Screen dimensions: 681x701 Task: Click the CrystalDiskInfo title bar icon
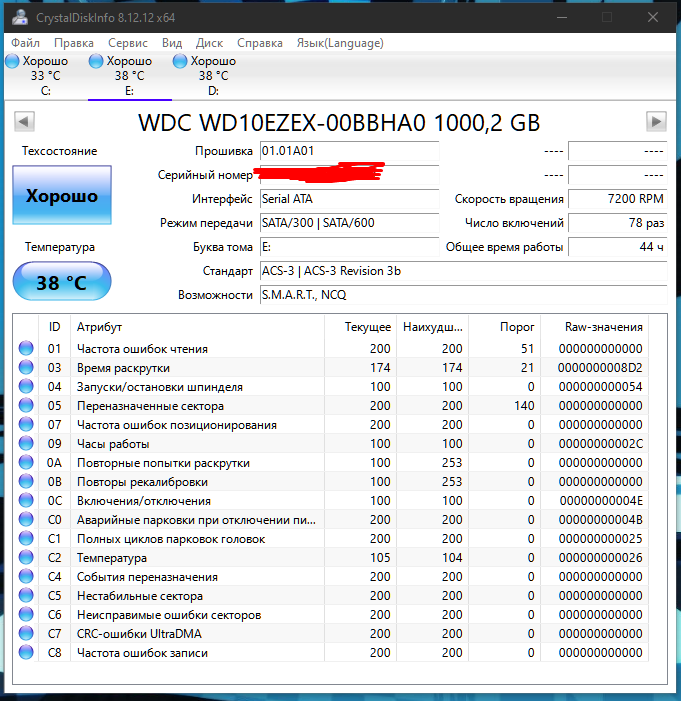(20, 17)
